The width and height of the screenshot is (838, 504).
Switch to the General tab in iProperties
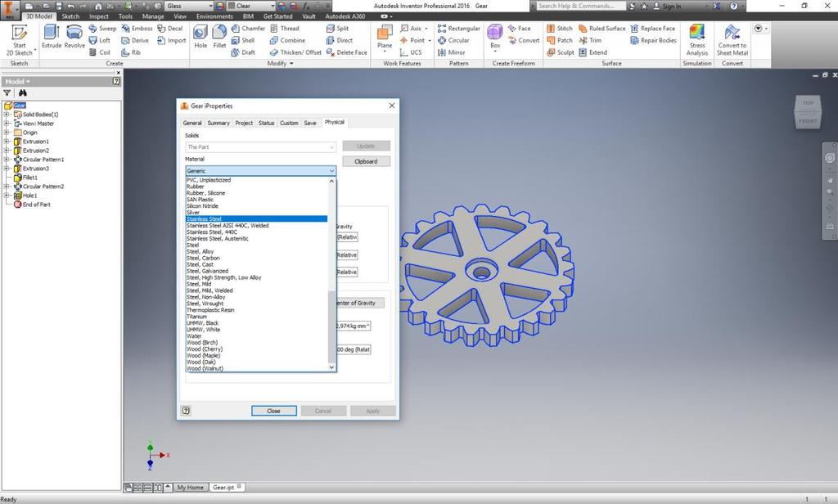coord(192,123)
